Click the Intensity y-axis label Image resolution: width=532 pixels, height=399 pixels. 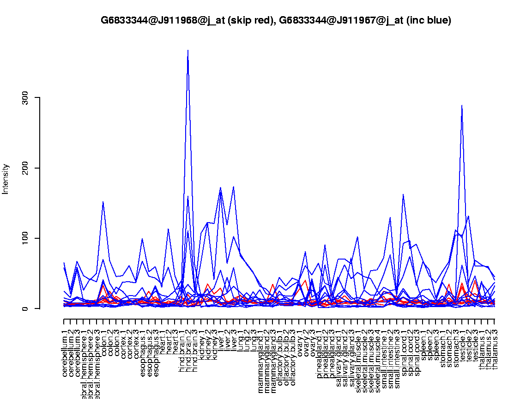[6, 179]
